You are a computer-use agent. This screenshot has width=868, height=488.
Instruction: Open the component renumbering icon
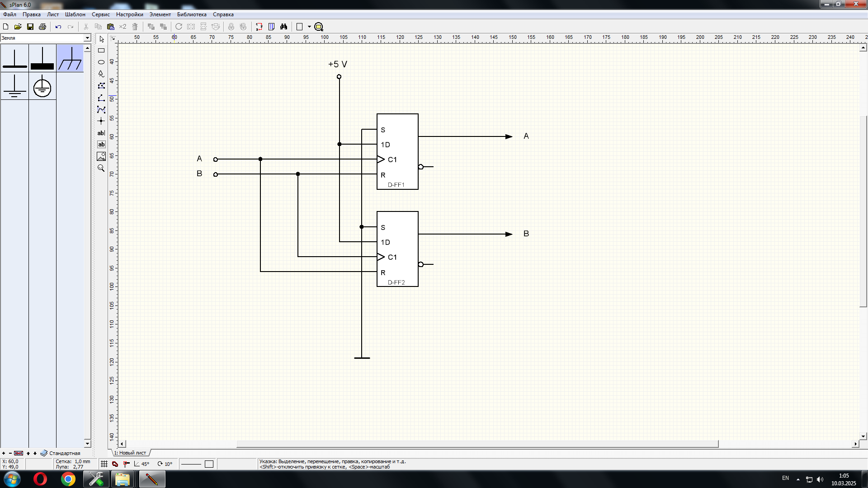click(x=259, y=27)
